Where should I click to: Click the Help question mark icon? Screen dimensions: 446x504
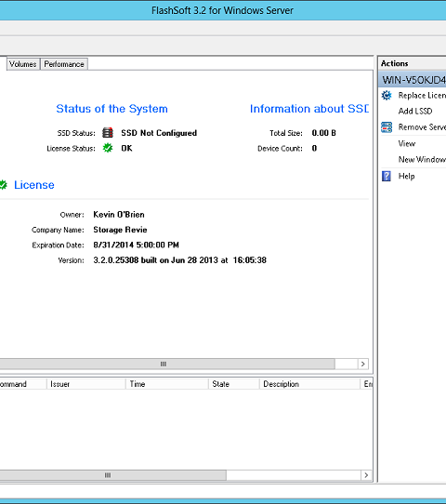387,176
